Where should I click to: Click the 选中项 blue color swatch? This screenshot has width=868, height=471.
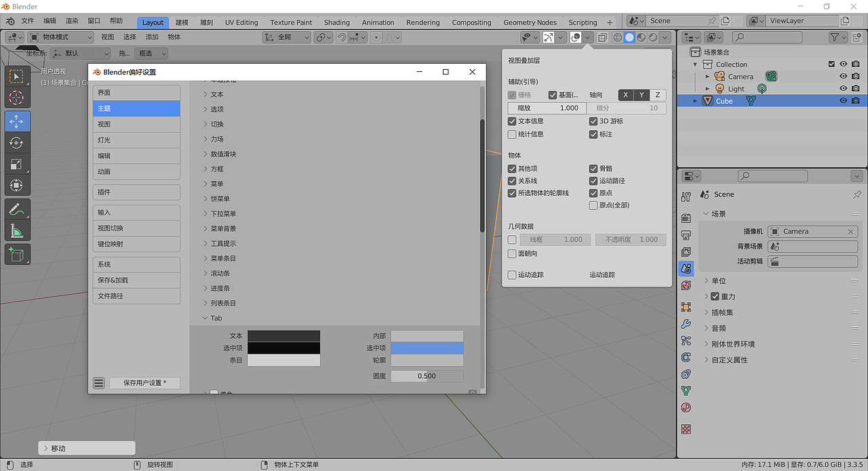[427, 348]
